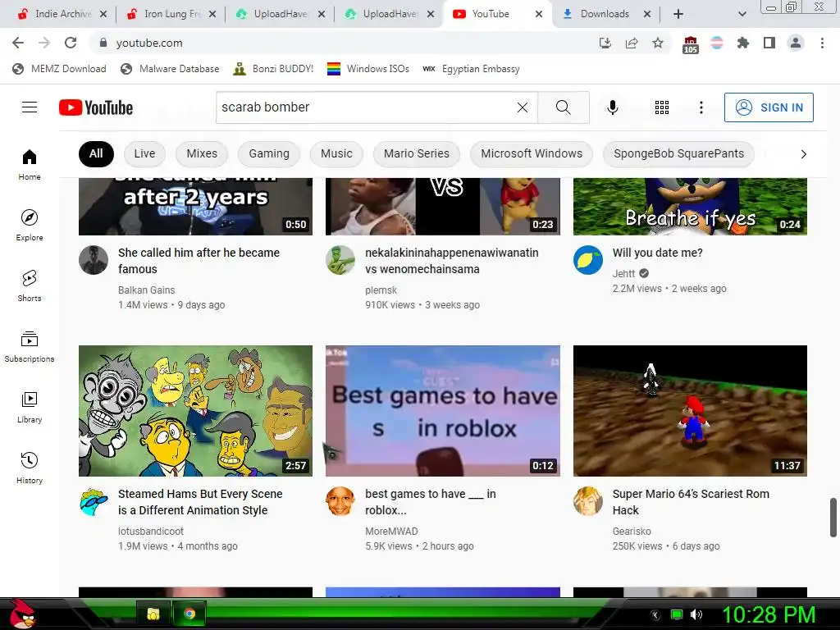
Task: Select the SpongeBob SquarePants filter chip
Action: pos(678,153)
